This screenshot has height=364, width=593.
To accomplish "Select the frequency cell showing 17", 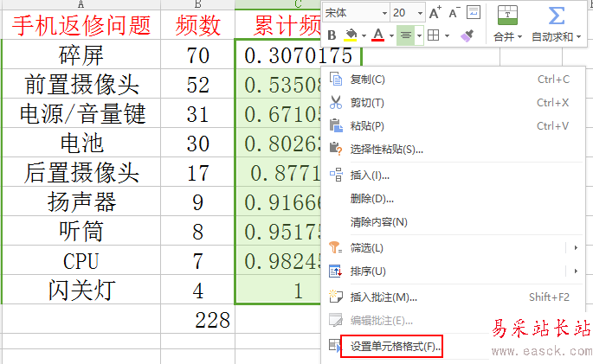I will pos(197,172).
